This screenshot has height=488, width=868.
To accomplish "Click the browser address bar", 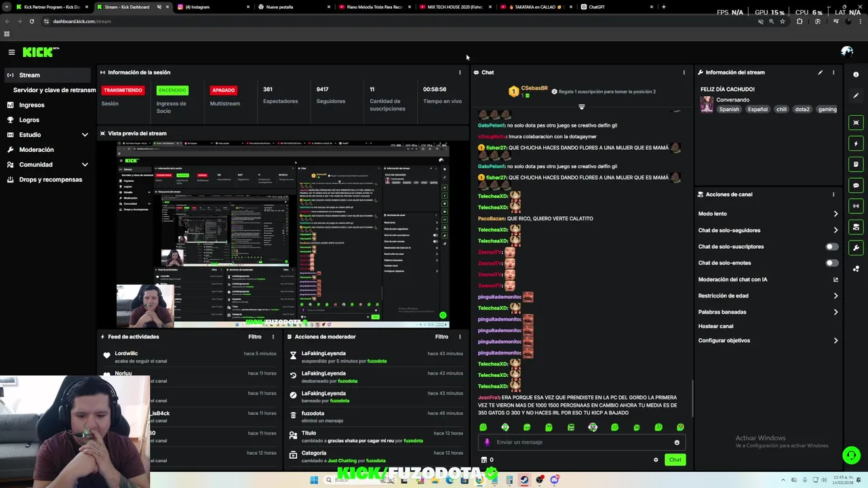I will (x=400, y=21).
